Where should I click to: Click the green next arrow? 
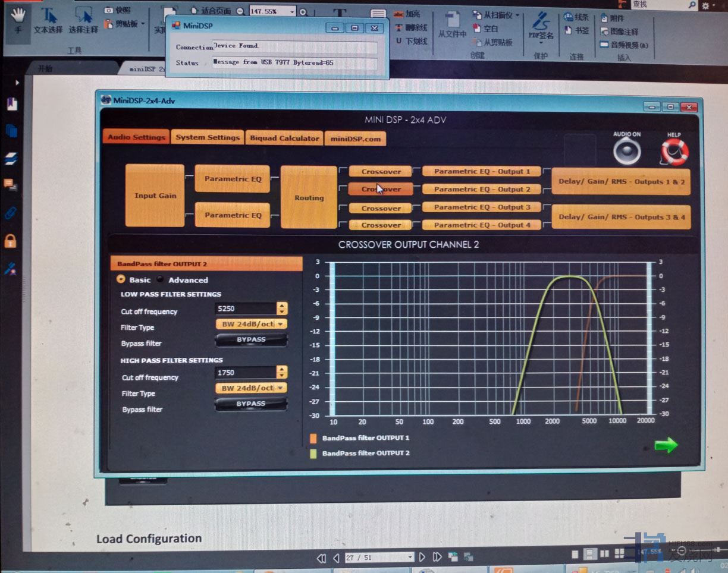point(666,445)
